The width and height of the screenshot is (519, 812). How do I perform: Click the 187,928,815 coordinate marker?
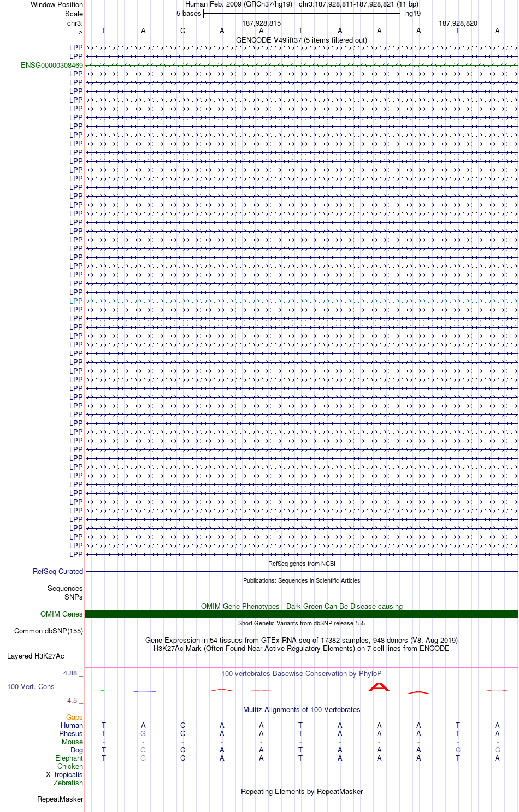pyautogui.click(x=262, y=23)
